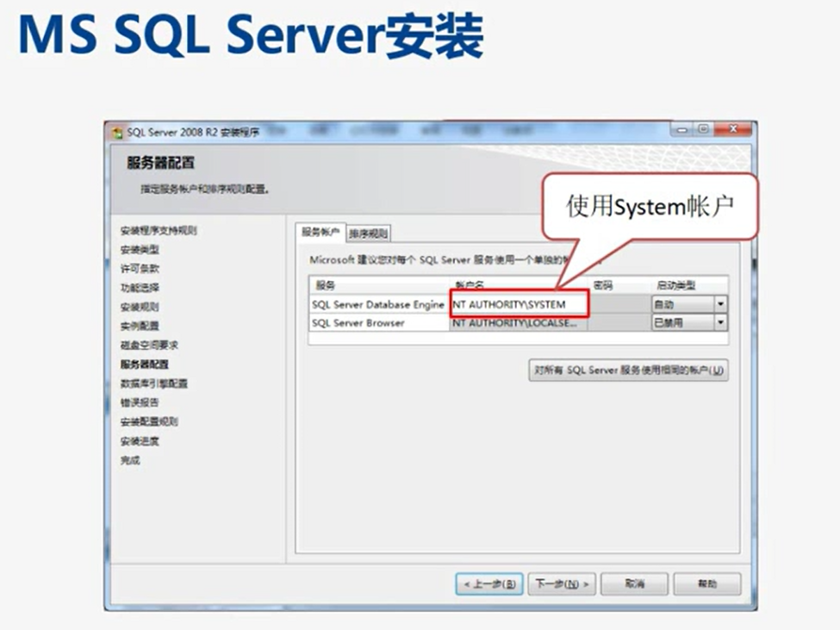Screen dimensions: 840x630
Task: Select the NT AUTHORITY\SYSTEM account name field
Action: point(519,304)
